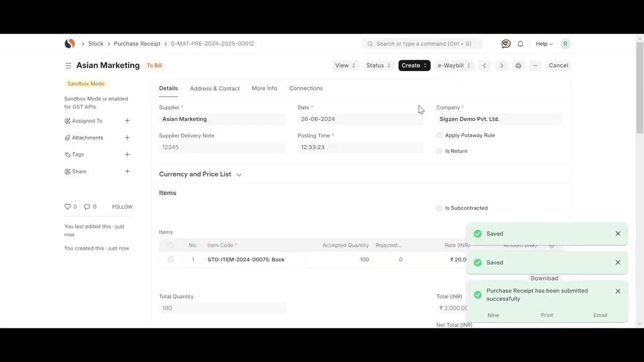This screenshot has height=362, width=644.
Task: Click the To Bill status badge
Action: [x=154, y=66]
